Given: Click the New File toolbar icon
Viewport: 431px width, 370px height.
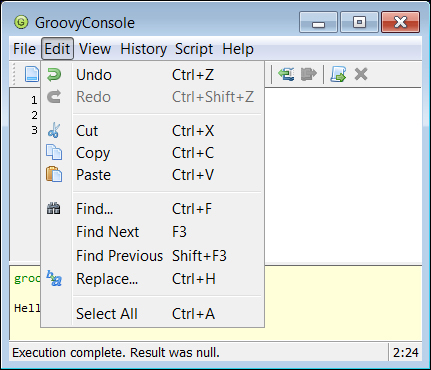Looking at the screenshot, I should coord(32,74).
